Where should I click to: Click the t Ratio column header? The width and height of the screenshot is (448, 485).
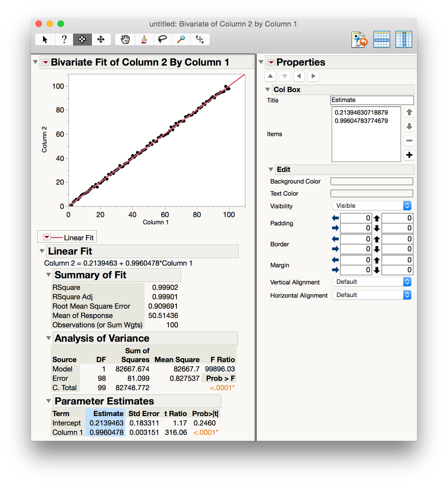[x=175, y=414]
